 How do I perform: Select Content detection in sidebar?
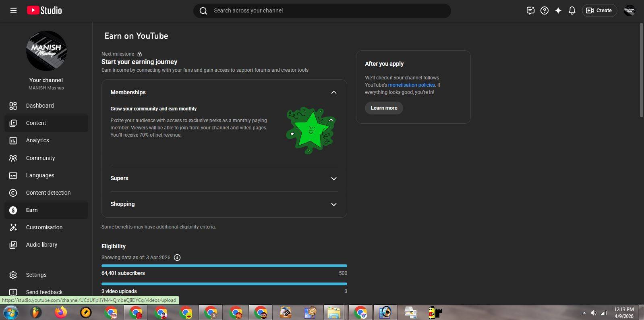point(48,193)
